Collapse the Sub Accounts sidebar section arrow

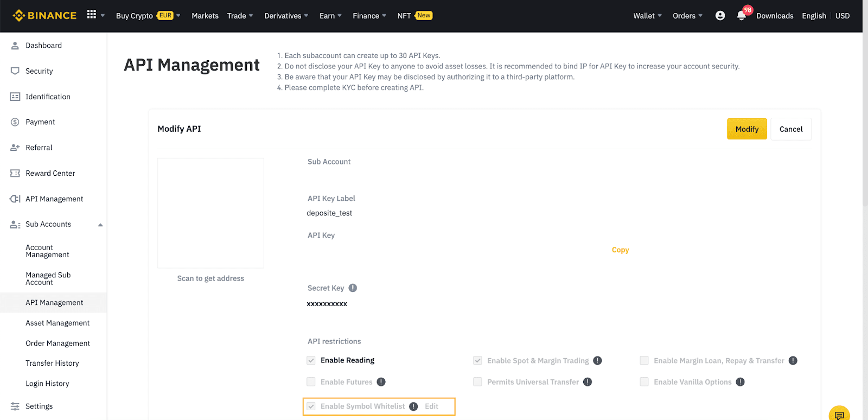(x=100, y=225)
